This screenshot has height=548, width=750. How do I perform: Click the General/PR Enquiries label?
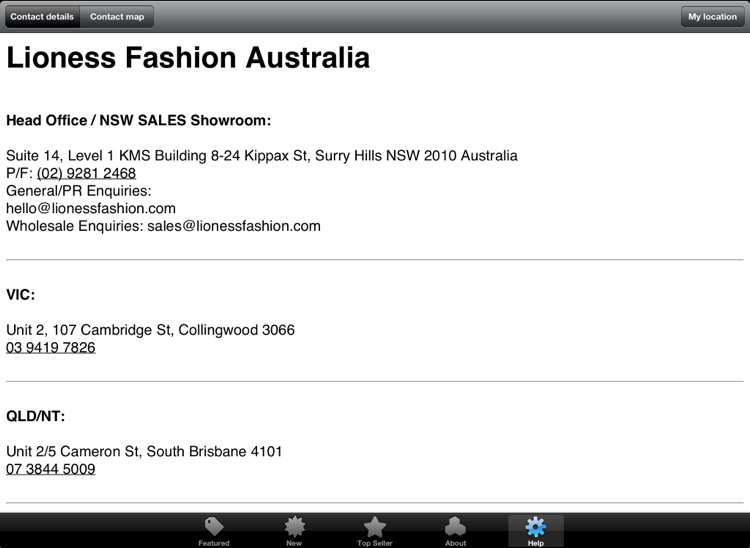(x=78, y=191)
